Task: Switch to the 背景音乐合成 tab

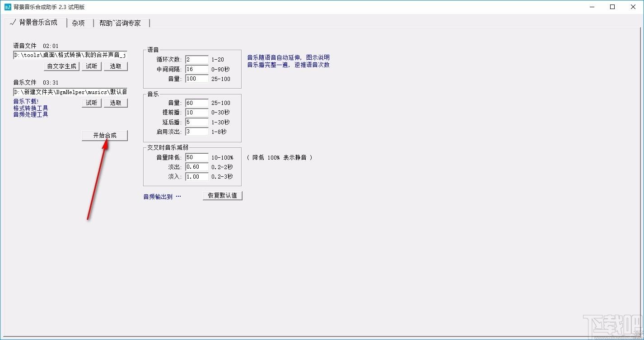Action: coord(35,23)
